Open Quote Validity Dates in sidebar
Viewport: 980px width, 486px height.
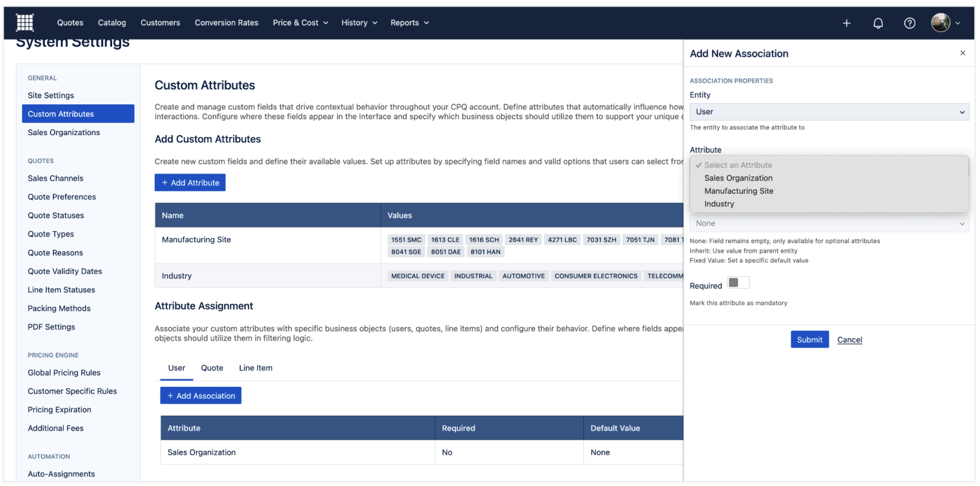[65, 271]
